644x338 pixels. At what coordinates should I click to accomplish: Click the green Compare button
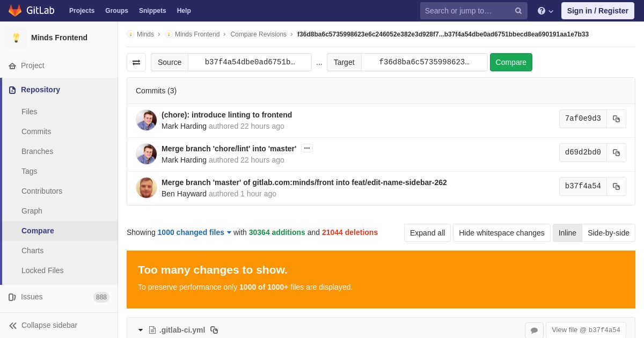click(x=511, y=62)
